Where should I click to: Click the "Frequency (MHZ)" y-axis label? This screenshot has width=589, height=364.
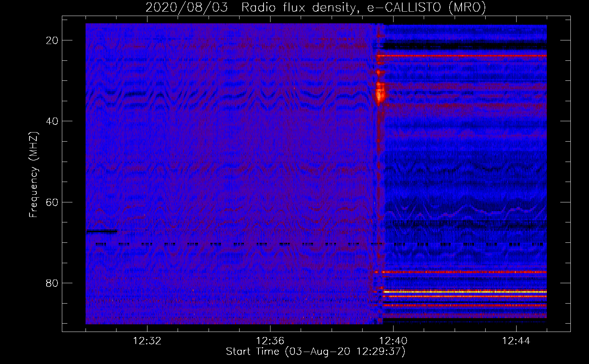click(x=33, y=175)
